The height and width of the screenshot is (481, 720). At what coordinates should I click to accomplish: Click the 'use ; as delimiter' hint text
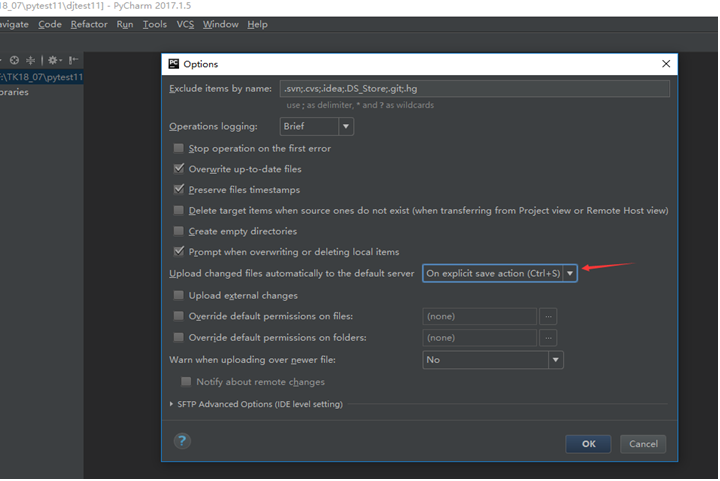[x=360, y=105]
